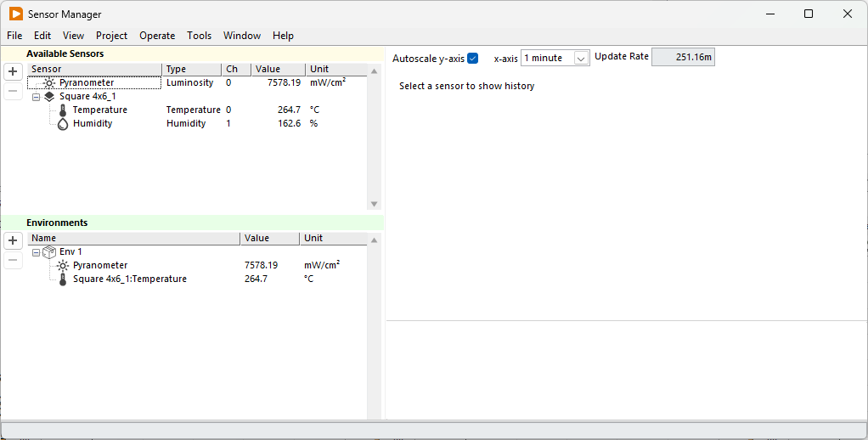The width and height of the screenshot is (868, 440).
Task: Open the Operate menu
Action: (157, 36)
